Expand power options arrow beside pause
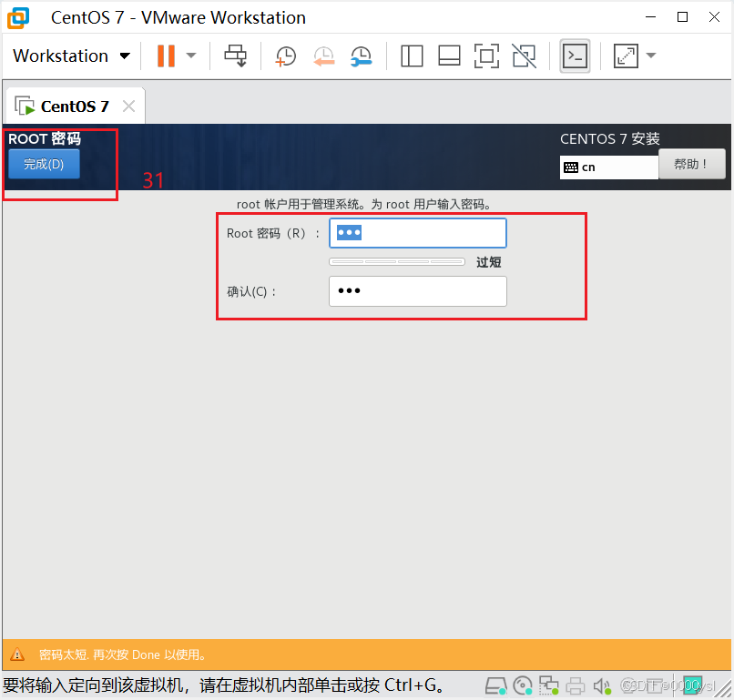 click(x=191, y=56)
